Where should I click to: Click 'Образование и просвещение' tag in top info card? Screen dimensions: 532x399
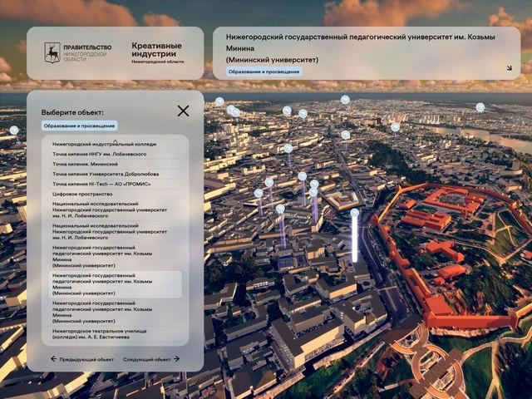coord(264,72)
